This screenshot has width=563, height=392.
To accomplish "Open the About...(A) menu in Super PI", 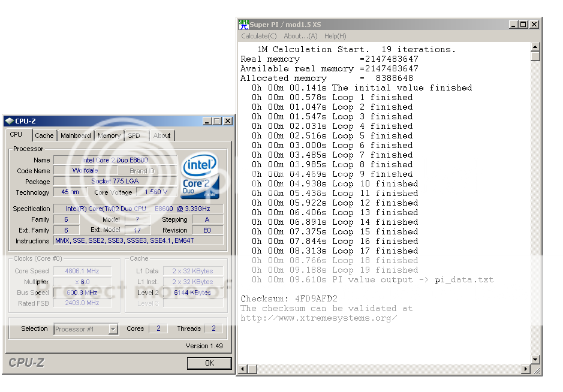I will pos(300,36).
